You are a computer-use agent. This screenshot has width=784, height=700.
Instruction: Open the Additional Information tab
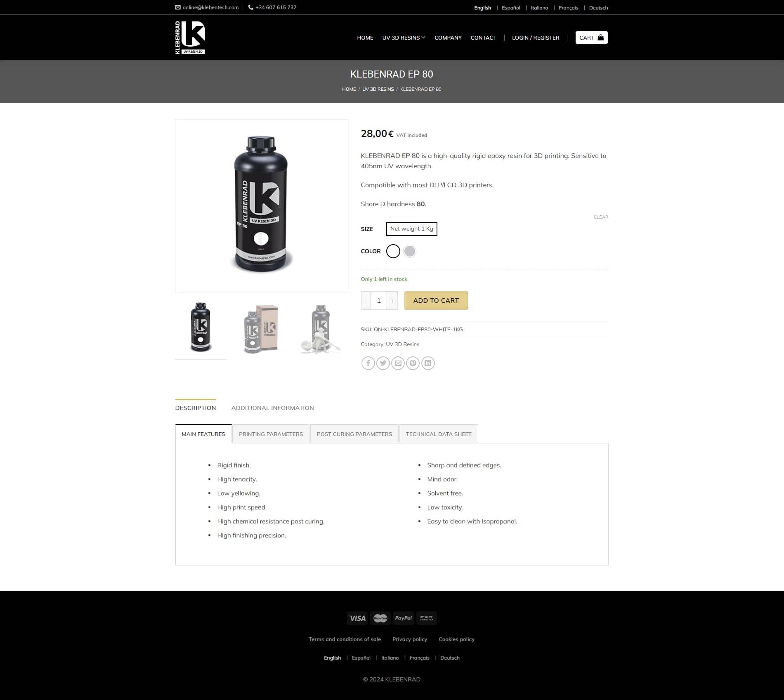point(272,408)
